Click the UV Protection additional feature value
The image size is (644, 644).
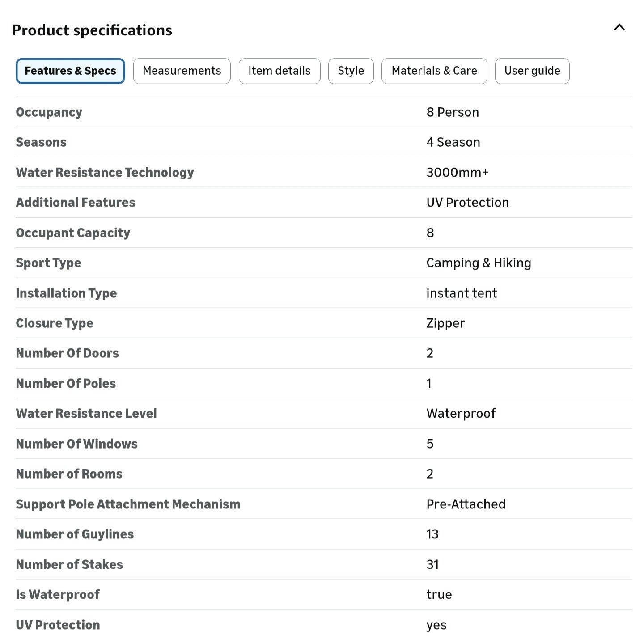coord(468,203)
